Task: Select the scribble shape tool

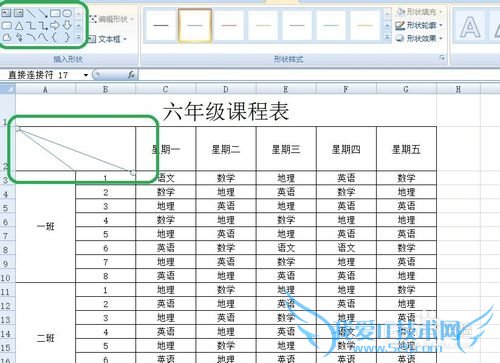Action: tap(19, 37)
